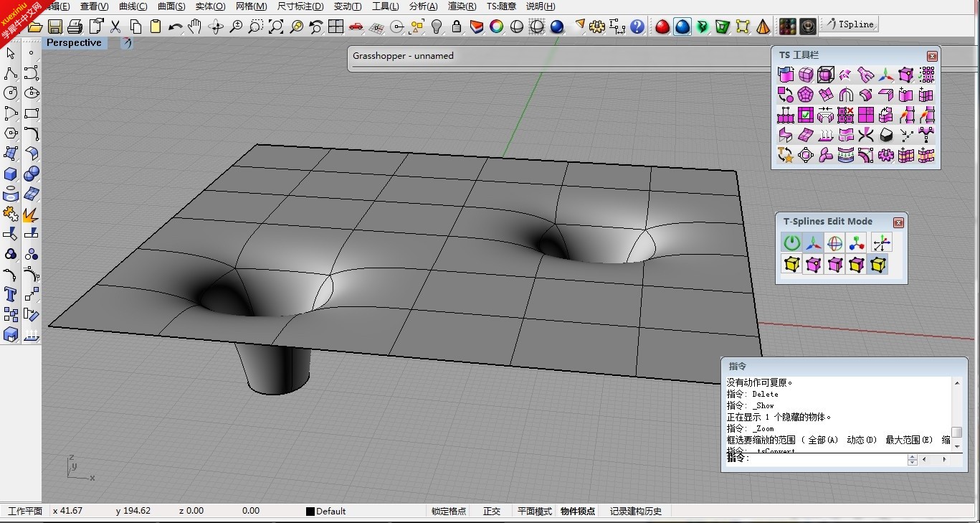Click the Grasshopper - unnamed title bar
The image size is (980, 523).
point(559,56)
